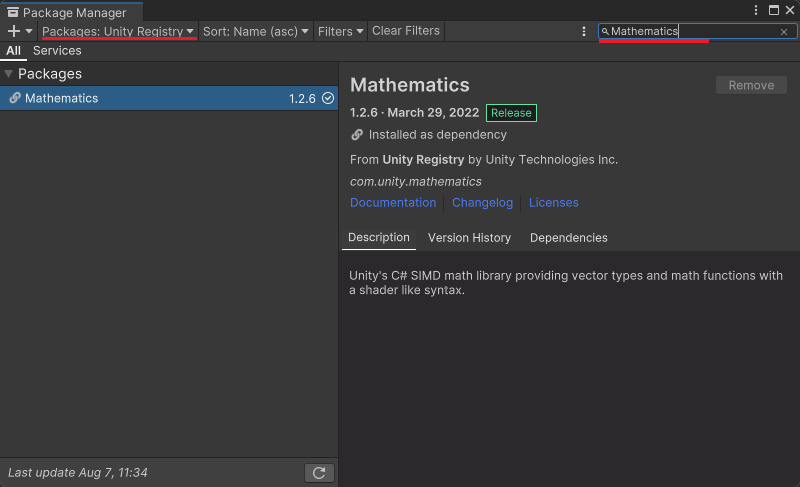The image size is (800, 487).
Task: Clear the search text with the X
Action: [784, 32]
